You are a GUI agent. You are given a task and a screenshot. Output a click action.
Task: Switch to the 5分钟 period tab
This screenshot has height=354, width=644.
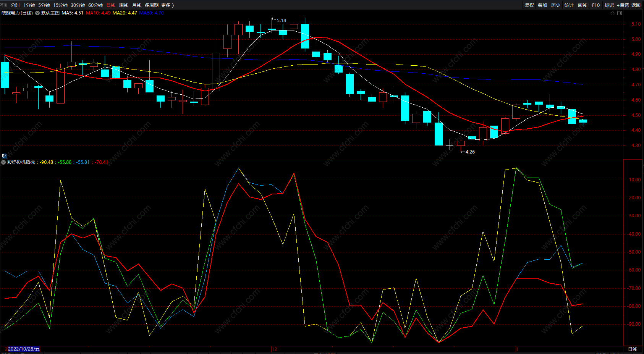[44, 5]
